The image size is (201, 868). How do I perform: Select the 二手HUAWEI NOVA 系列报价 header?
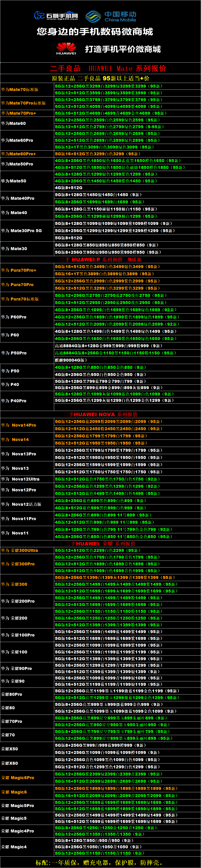[101, 415]
